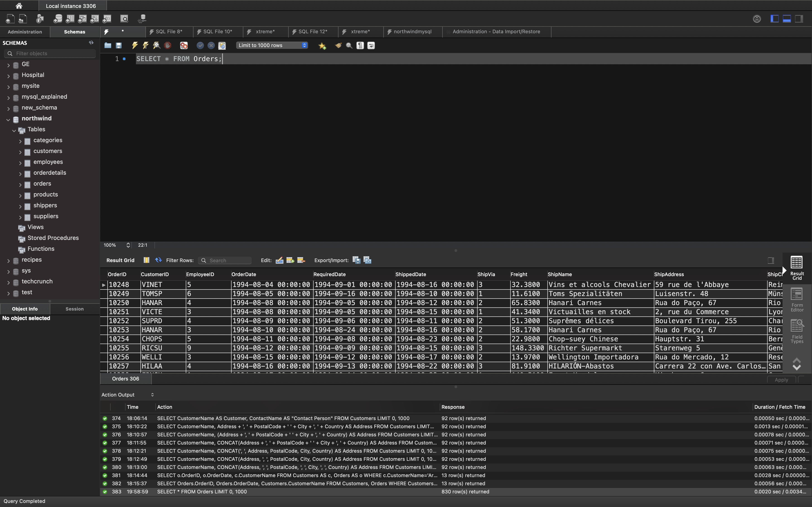The height and width of the screenshot is (507, 812).
Task: Click the Beautify query broom icon
Action: point(338,45)
